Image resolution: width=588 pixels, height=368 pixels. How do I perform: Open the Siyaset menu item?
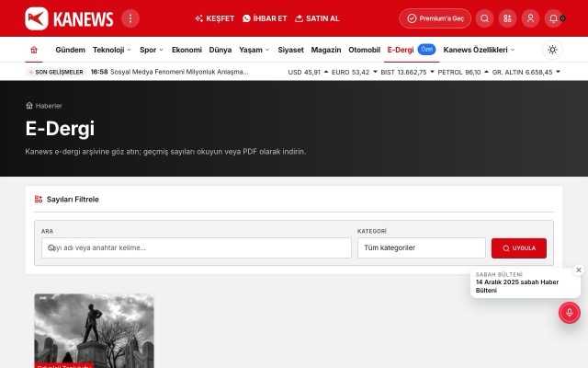[290, 50]
